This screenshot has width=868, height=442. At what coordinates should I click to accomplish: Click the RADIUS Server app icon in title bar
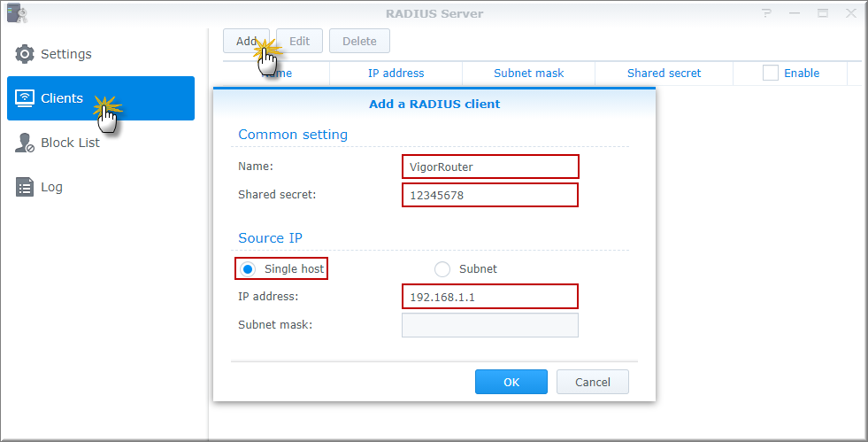17,13
